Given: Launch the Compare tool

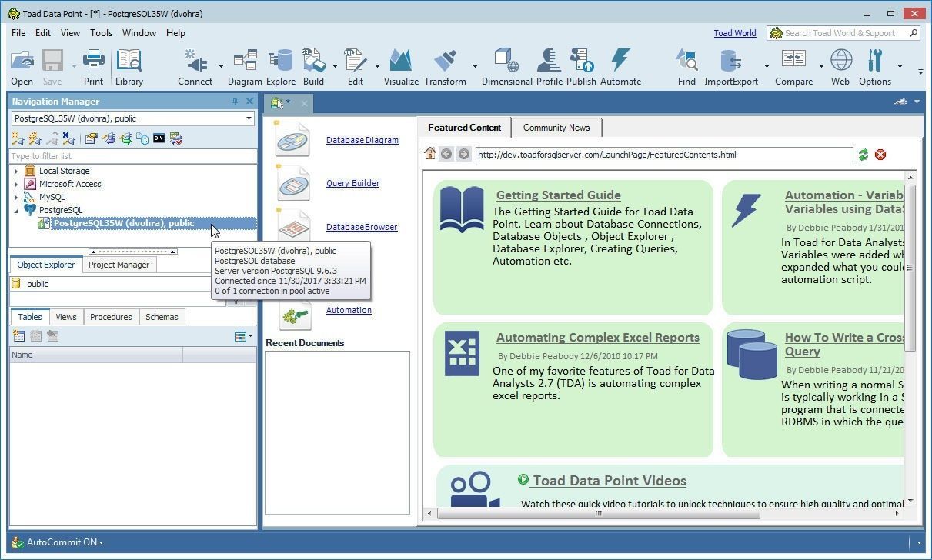Looking at the screenshot, I should (x=793, y=68).
